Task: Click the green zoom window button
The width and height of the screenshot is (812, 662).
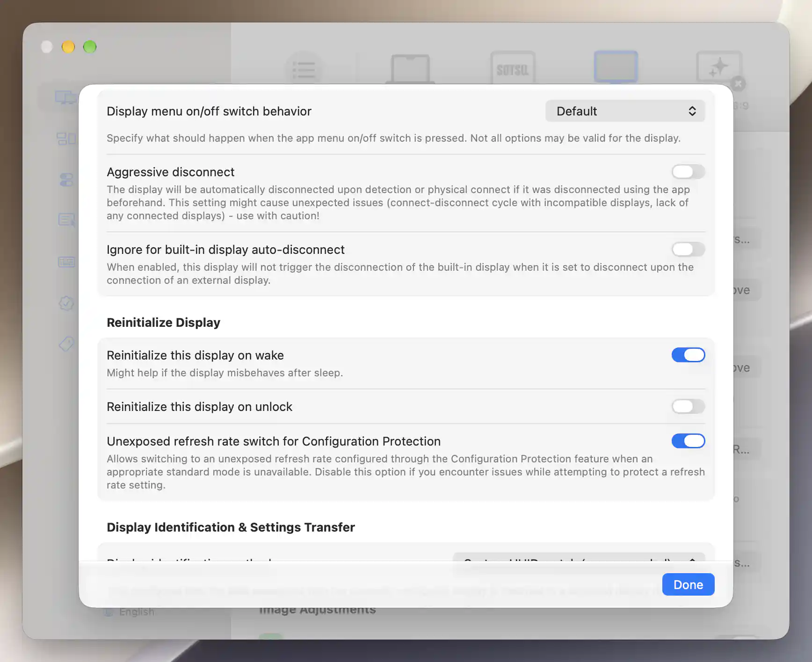Action: click(x=90, y=47)
